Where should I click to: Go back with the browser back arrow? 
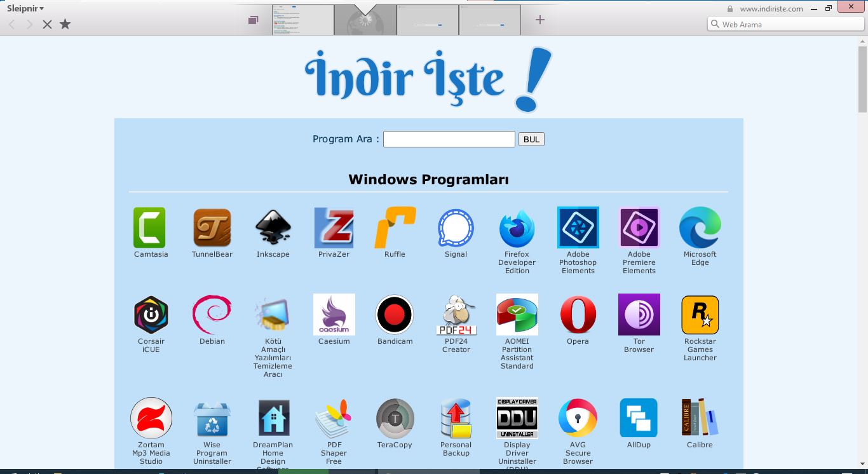coord(11,24)
